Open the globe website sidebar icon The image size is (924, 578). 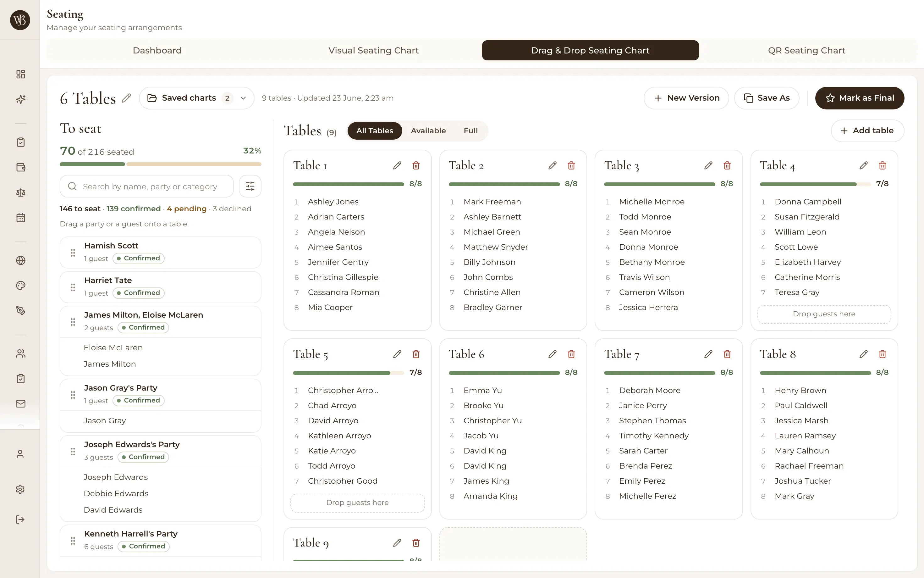(x=21, y=260)
